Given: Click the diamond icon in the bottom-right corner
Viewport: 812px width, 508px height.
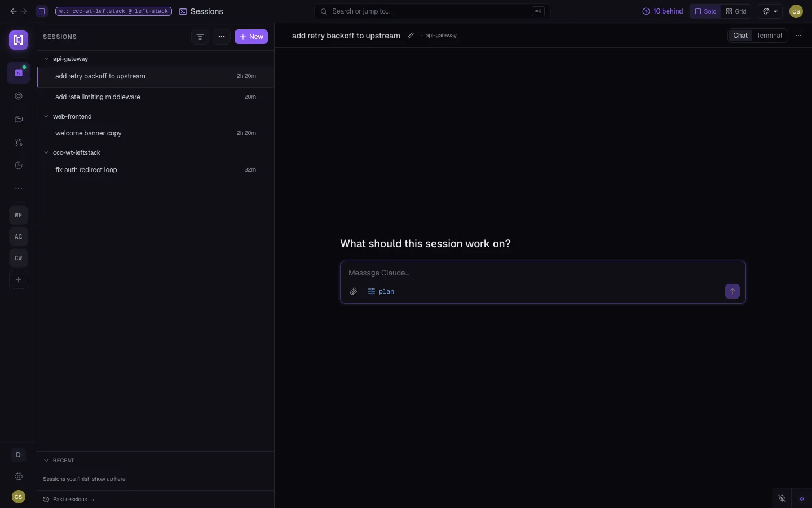Looking at the screenshot, I should (x=802, y=498).
